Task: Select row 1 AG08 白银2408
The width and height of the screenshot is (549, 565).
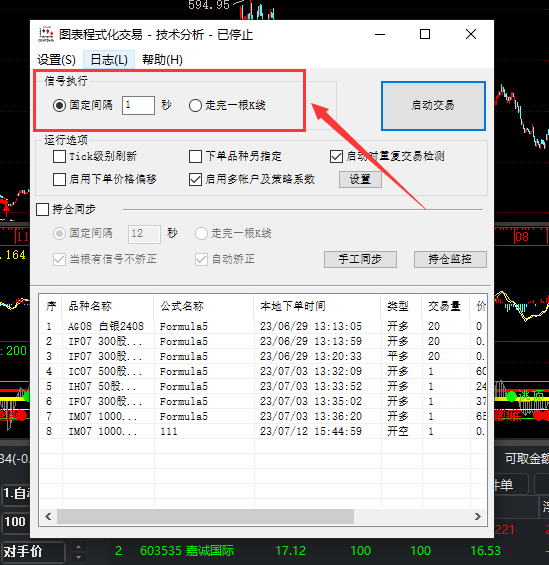Action: click(263, 326)
